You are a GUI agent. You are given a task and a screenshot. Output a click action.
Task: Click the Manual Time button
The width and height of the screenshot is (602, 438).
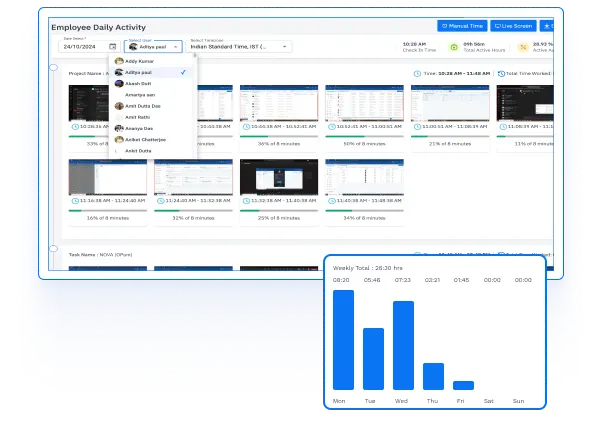click(462, 26)
